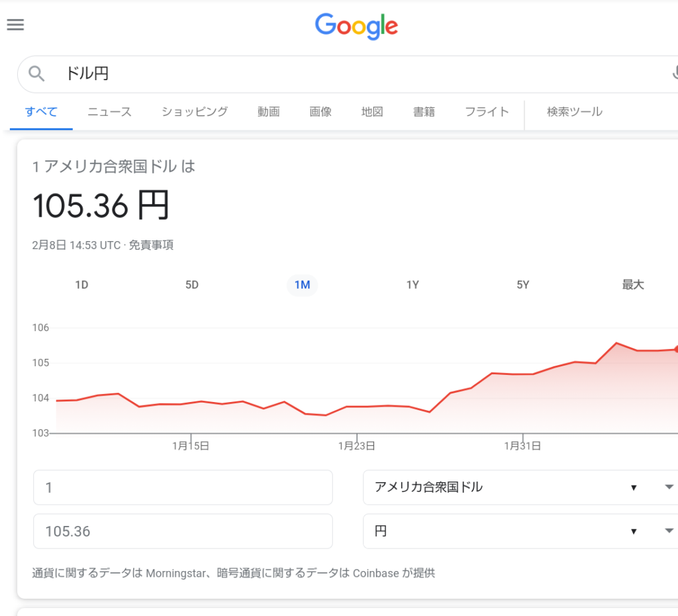
Task: Expand the 検索ツール search tools
Action: tap(574, 112)
